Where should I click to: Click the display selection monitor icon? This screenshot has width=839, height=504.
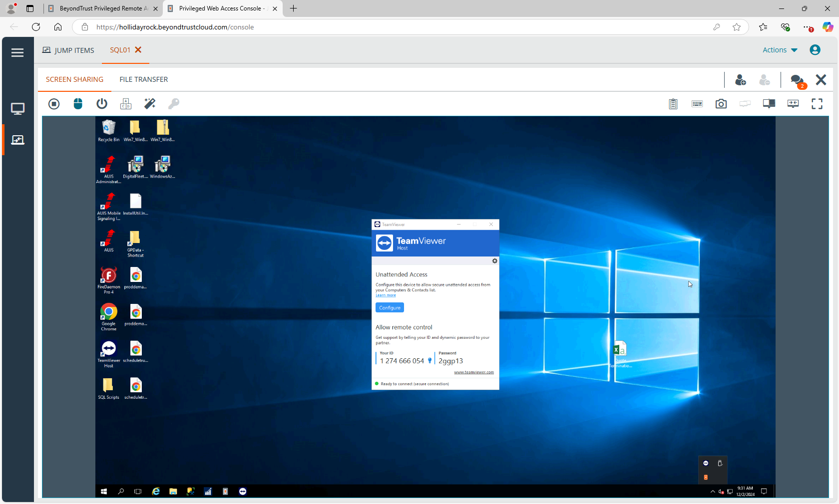click(x=769, y=104)
